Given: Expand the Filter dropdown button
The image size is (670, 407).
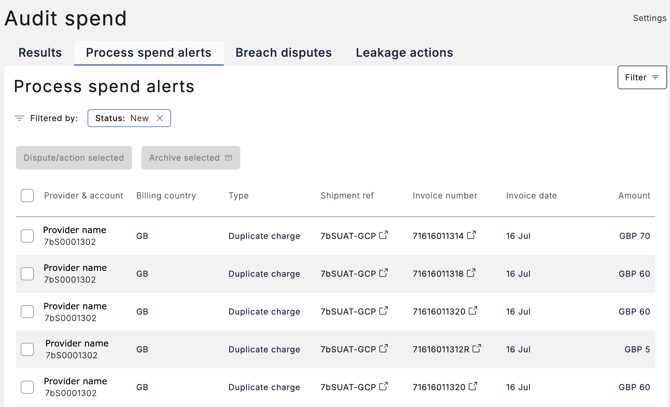Looking at the screenshot, I should pyautogui.click(x=642, y=77).
